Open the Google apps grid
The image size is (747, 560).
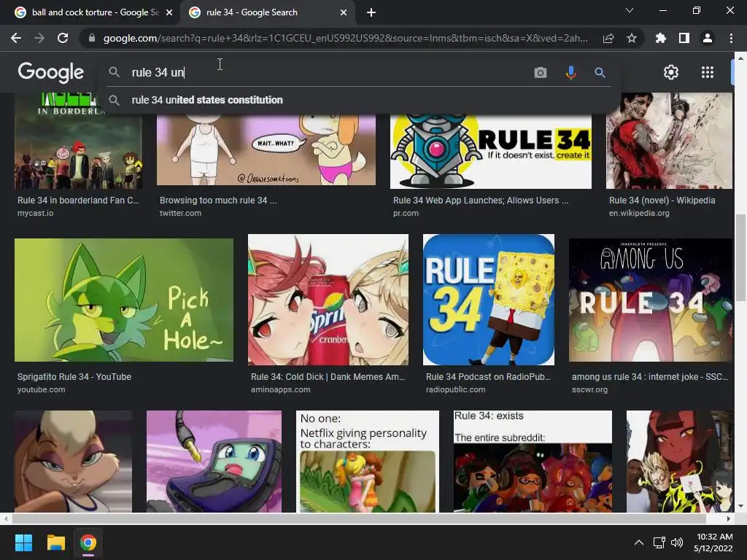click(708, 72)
